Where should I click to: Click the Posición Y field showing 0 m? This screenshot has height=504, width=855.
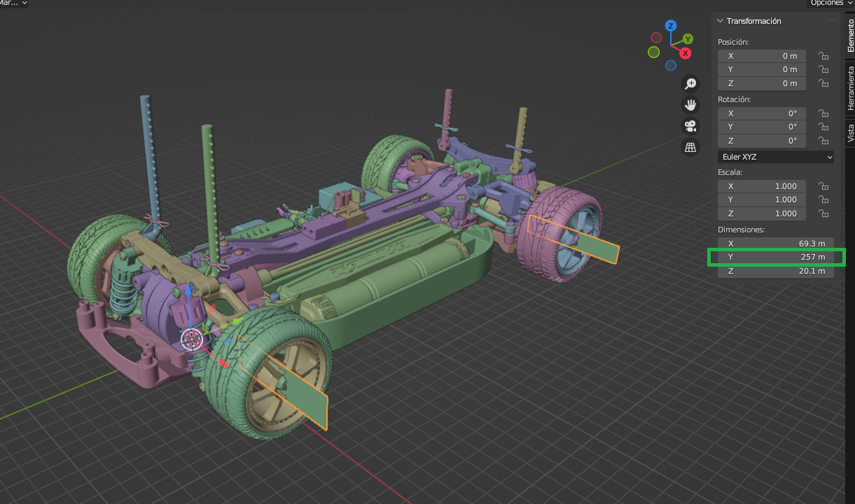pyautogui.click(x=762, y=69)
